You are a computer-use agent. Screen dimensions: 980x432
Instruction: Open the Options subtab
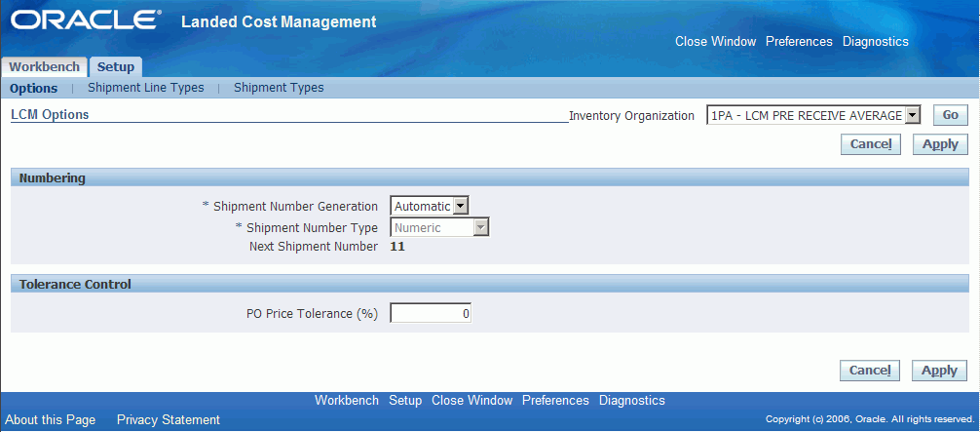tap(34, 89)
